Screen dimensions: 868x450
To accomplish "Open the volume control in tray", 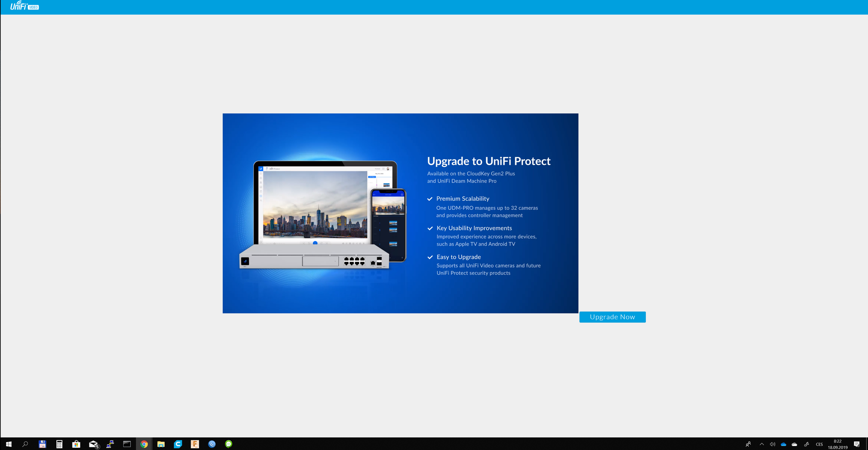I will point(773,444).
